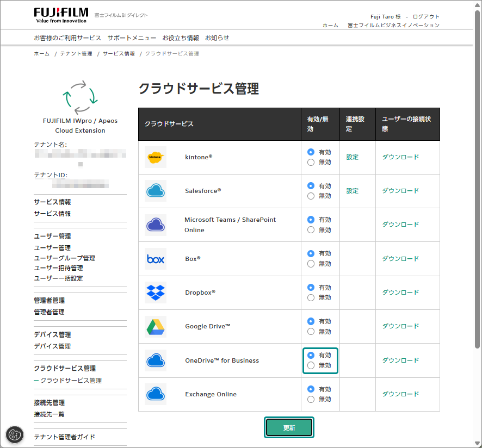
Task: Click the Microsoft Teams / SharePoint icon
Action: [156, 225]
